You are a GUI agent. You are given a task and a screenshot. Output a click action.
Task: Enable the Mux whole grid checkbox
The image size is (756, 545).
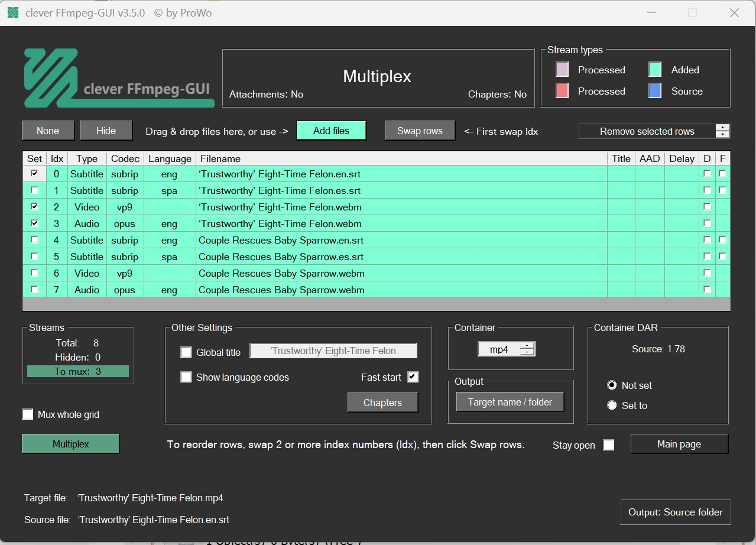click(x=28, y=414)
